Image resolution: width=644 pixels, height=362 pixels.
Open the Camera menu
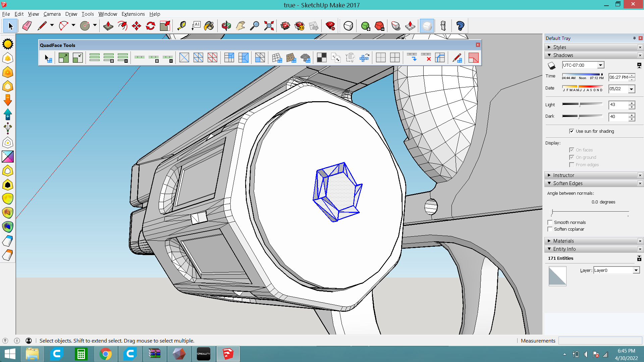[x=52, y=14]
